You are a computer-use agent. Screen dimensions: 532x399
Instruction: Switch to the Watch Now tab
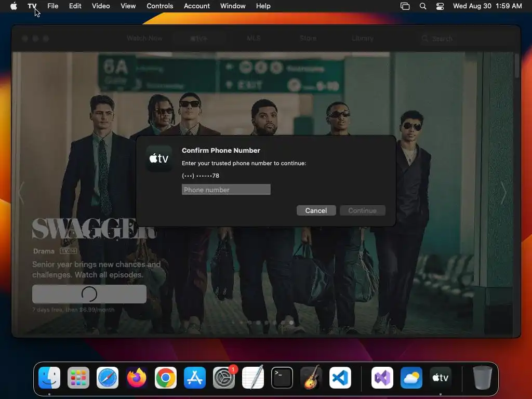click(x=144, y=38)
